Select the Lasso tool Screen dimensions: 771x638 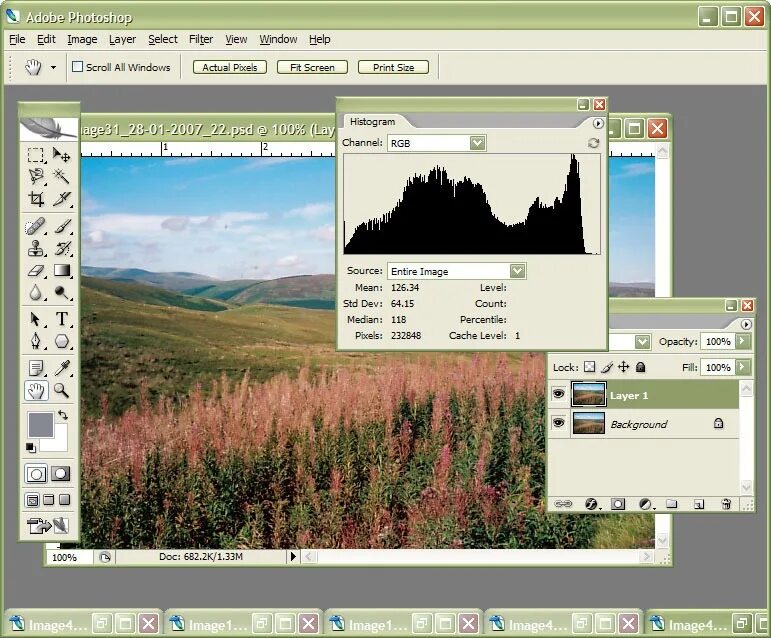[x=36, y=176]
